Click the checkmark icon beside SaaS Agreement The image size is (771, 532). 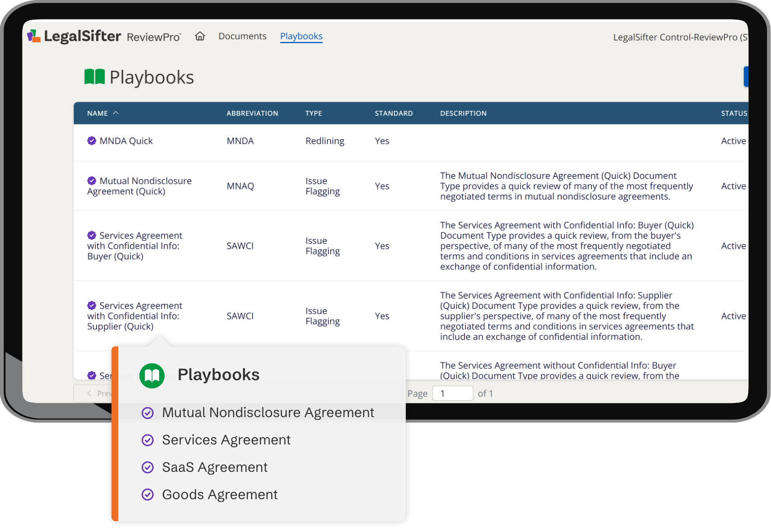(148, 467)
